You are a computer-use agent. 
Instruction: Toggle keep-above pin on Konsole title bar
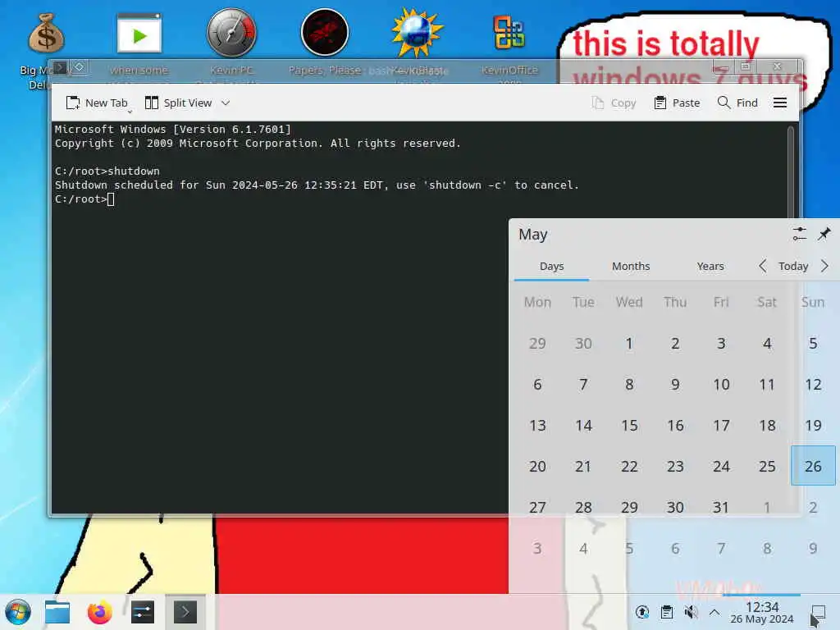(80, 67)
